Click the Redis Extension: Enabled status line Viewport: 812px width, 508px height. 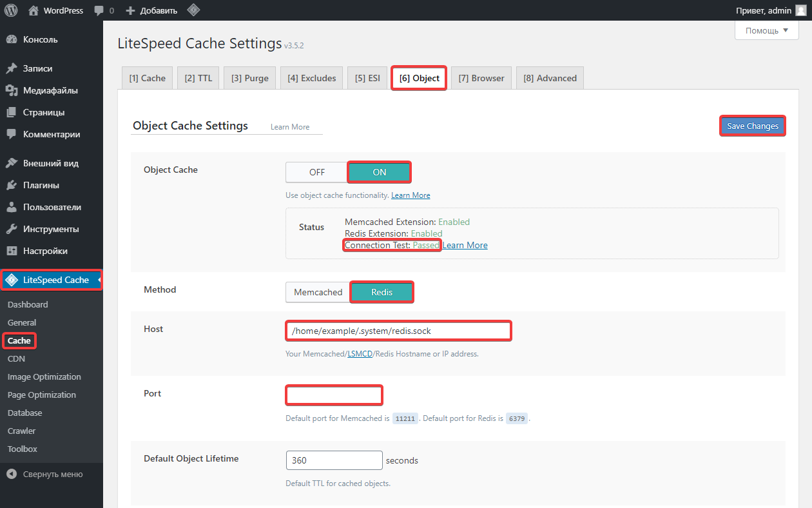point(394,233)
